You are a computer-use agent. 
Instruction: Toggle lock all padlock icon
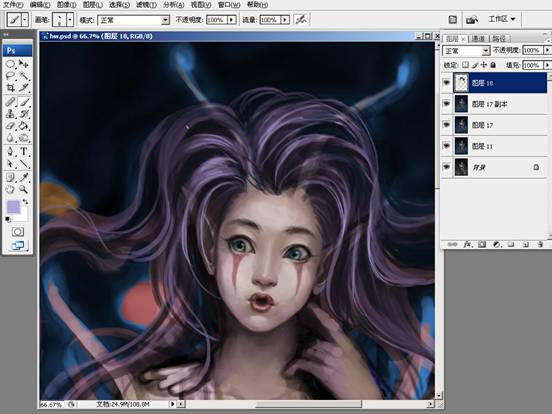493,65
